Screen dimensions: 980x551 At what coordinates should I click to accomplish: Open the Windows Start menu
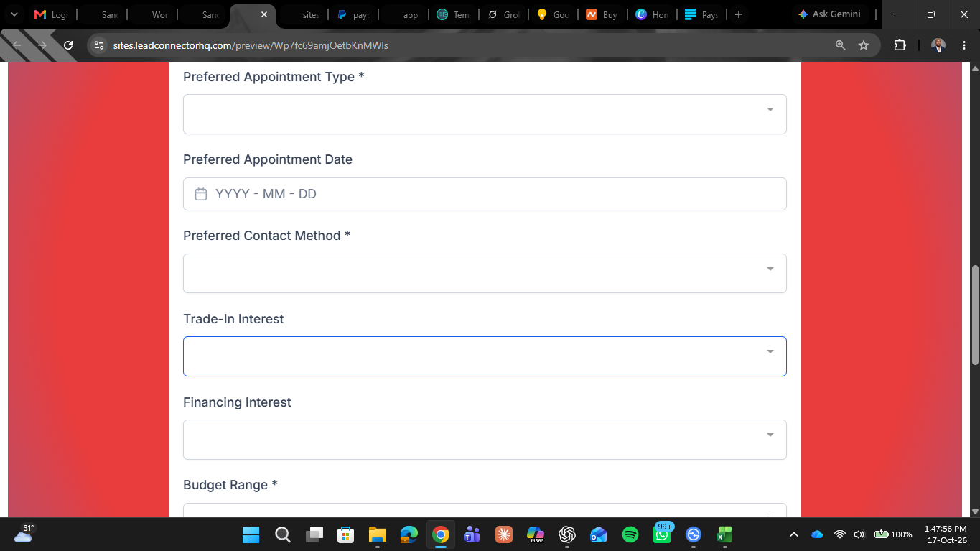251,534
